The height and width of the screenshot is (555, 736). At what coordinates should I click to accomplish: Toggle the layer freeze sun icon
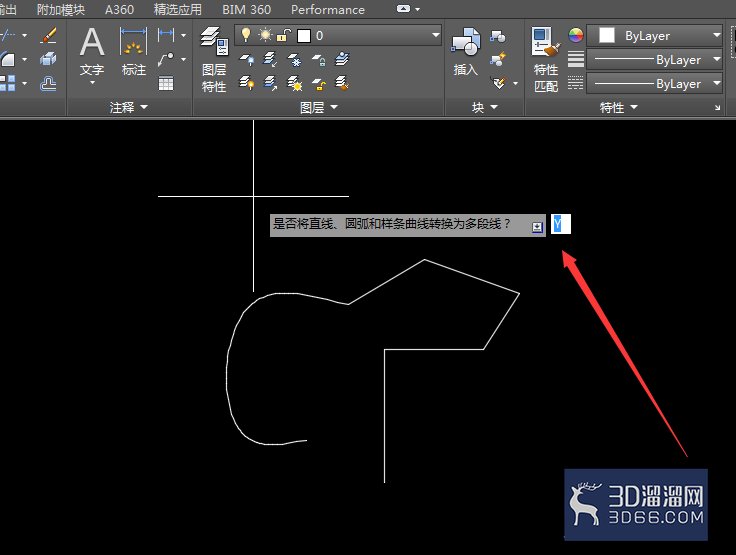tap(265, 35)
